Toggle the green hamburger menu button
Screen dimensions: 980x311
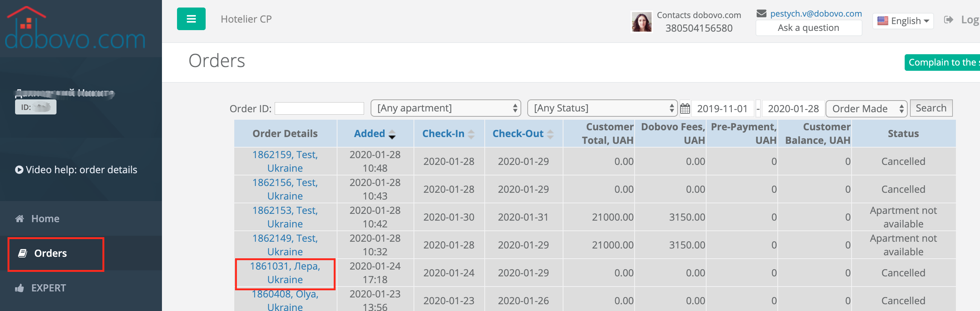click(x=191, y=18)
